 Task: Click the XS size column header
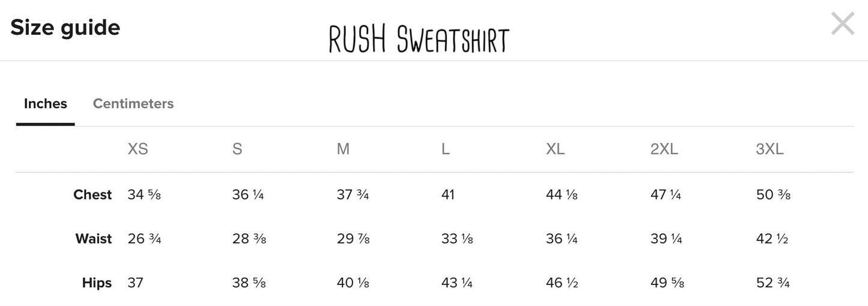[138, 149]
